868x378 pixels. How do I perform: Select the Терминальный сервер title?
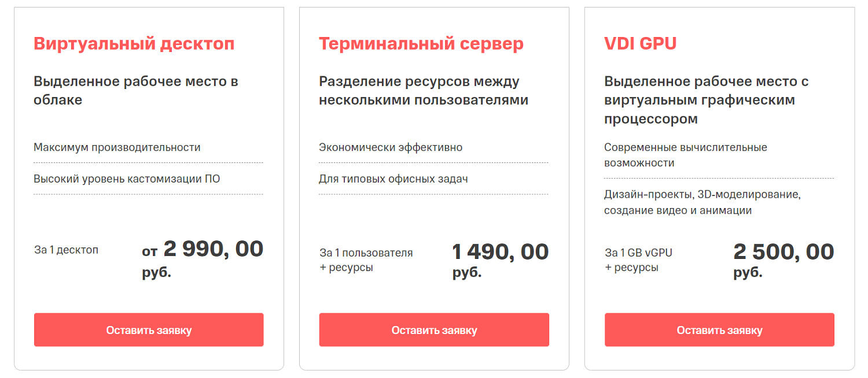click(x=421, y=44)
